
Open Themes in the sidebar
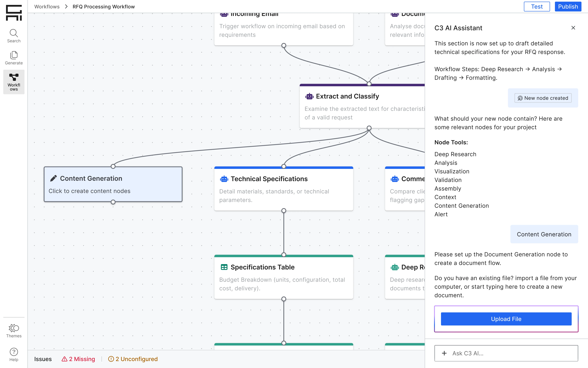click(x=14, y=331)
